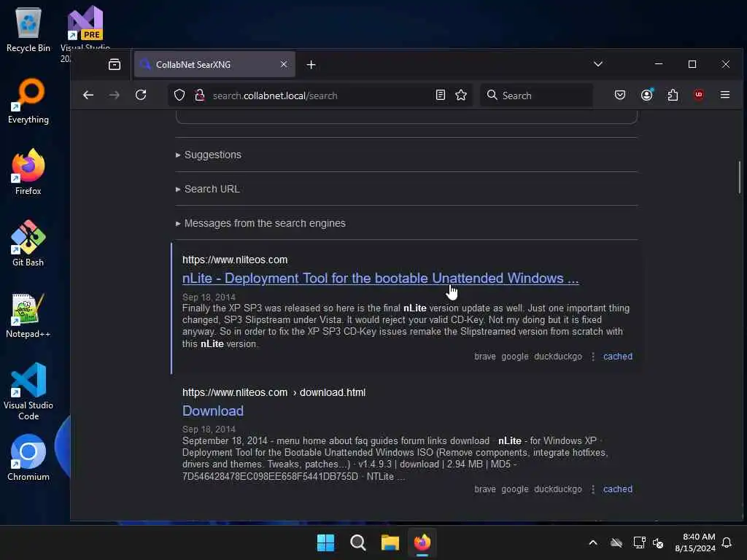The image size is (747, 560).
Task: Select the Everything desktop shortcut
Action: tap(28, 101)
